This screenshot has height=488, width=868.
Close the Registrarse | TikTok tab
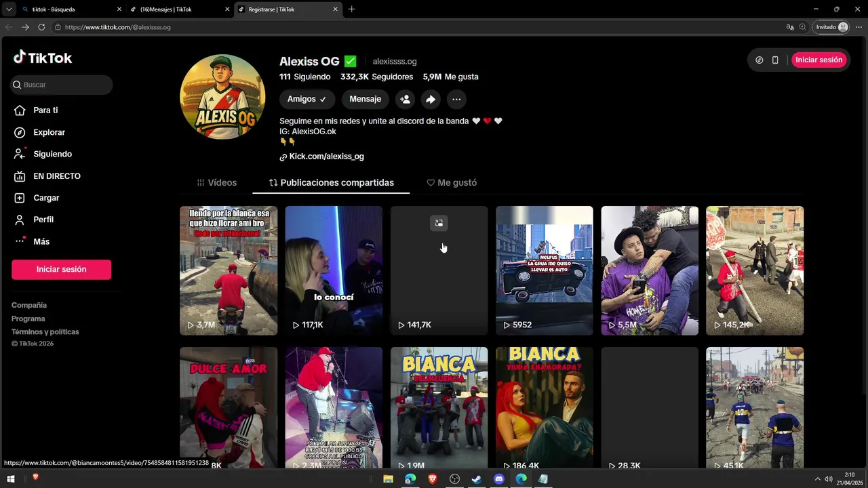click(x=335, y=9)
